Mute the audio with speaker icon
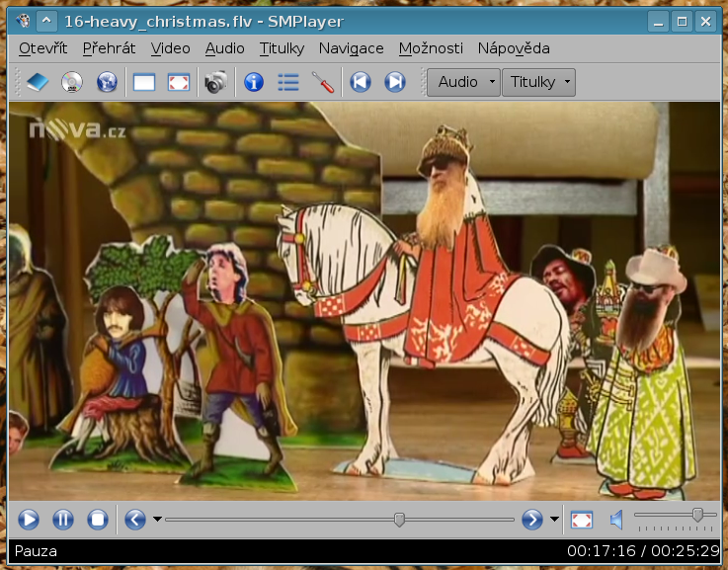 [616, 519]
